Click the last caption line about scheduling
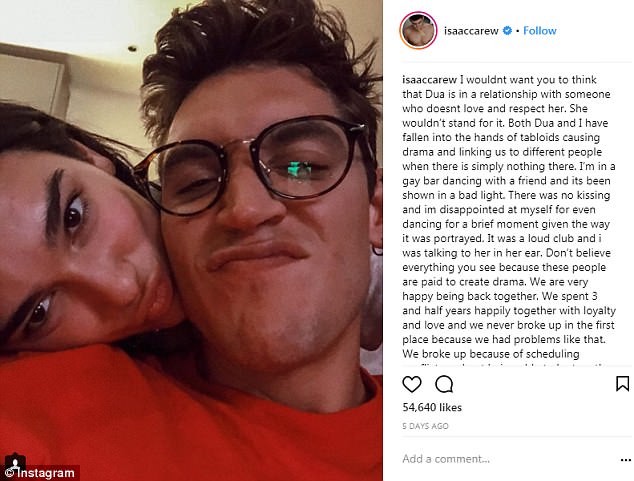The image size is (634, 481). point(490,354)
